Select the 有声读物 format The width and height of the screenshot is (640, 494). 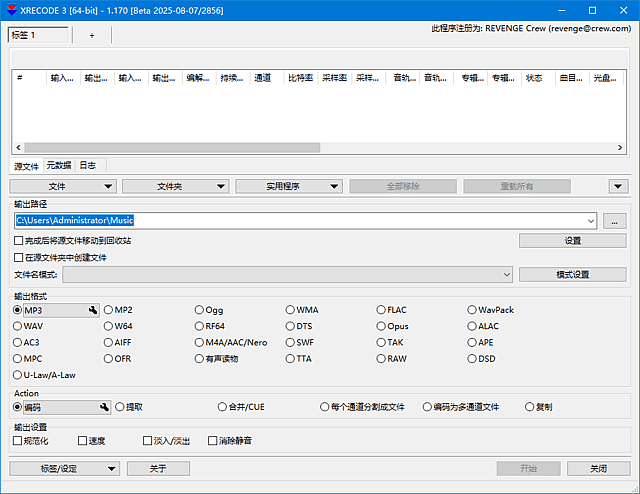point(216,359)
